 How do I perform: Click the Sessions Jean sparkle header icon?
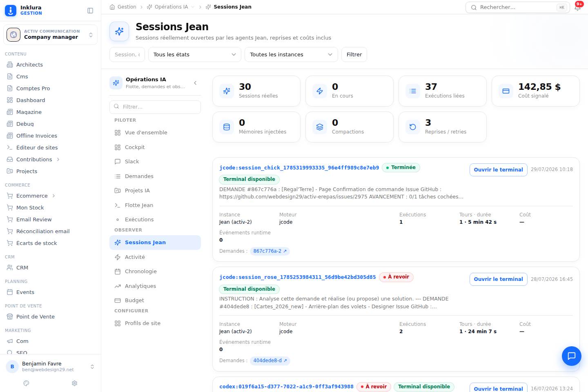pyautogui.click(x=119, y=31)
